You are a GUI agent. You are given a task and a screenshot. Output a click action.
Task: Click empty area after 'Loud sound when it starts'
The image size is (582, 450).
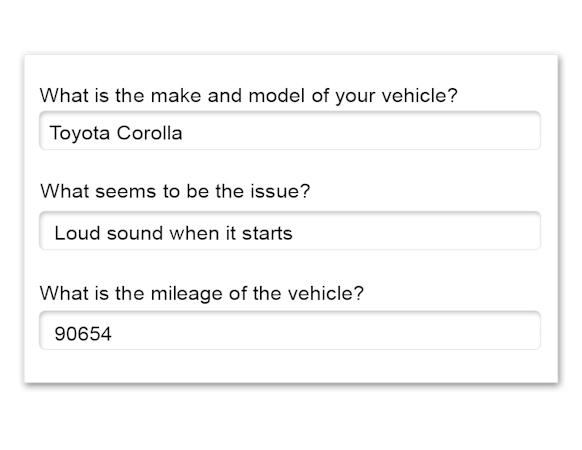point(416,231)
